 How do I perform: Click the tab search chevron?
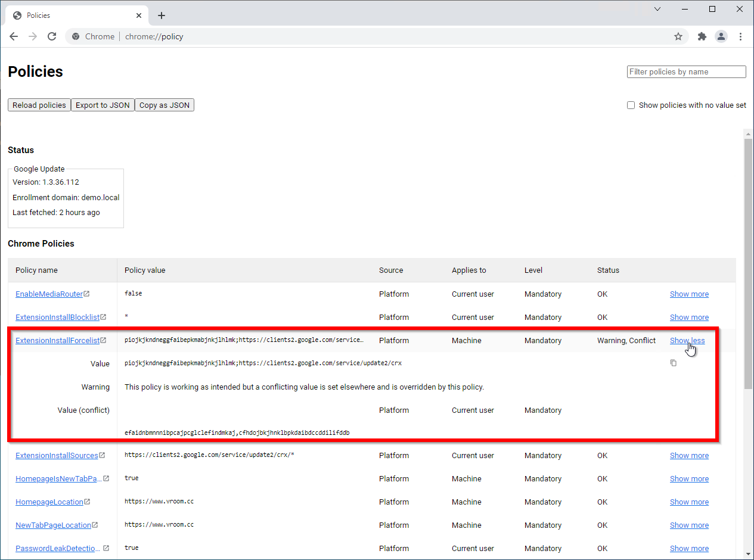(x=657, y=9)
